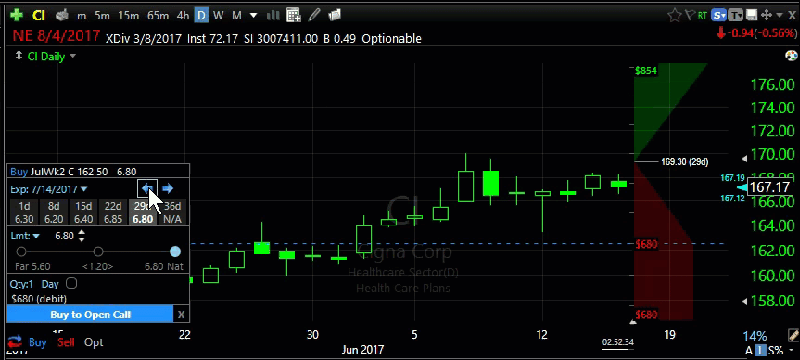Click the 02:32:34 timer label
The width and height of the screenshot is (800, 360).
coord(617,342)
